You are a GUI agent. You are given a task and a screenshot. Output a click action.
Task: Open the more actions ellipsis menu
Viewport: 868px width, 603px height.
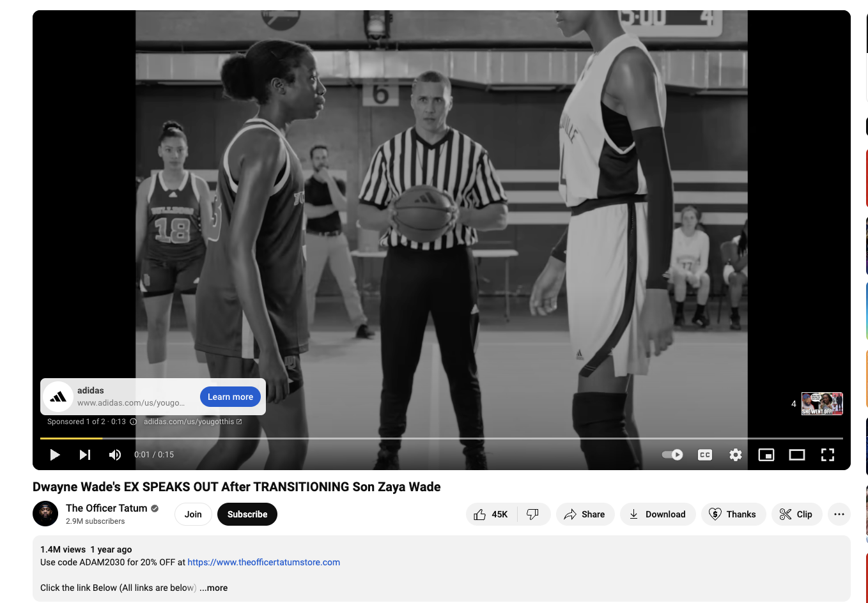click(x=839, y=514)
